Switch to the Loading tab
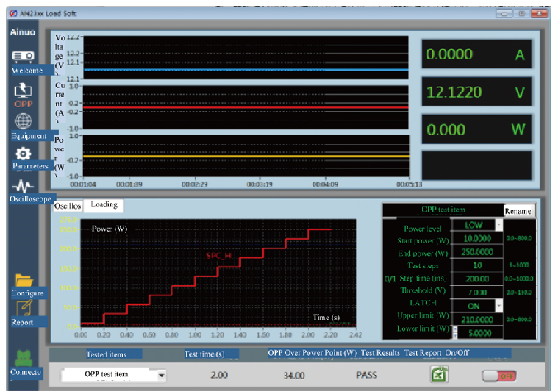 (104, 205)
